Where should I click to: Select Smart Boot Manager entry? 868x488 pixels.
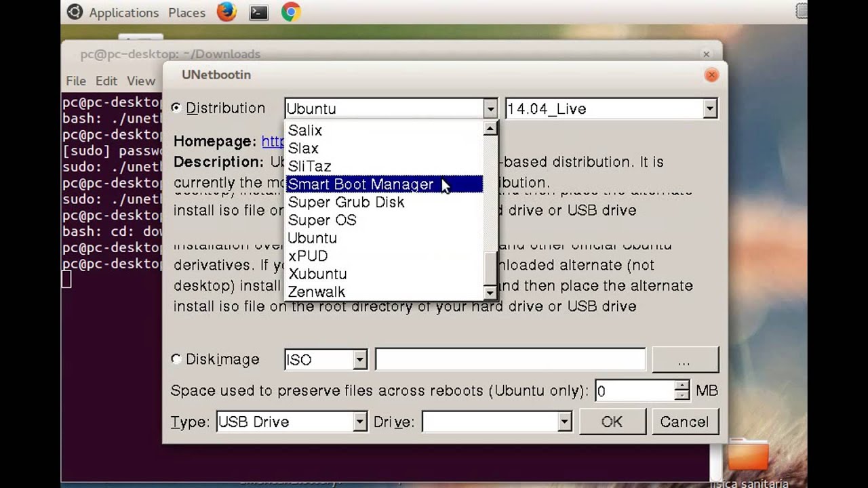pyautogui.click(x=384, y=184)
